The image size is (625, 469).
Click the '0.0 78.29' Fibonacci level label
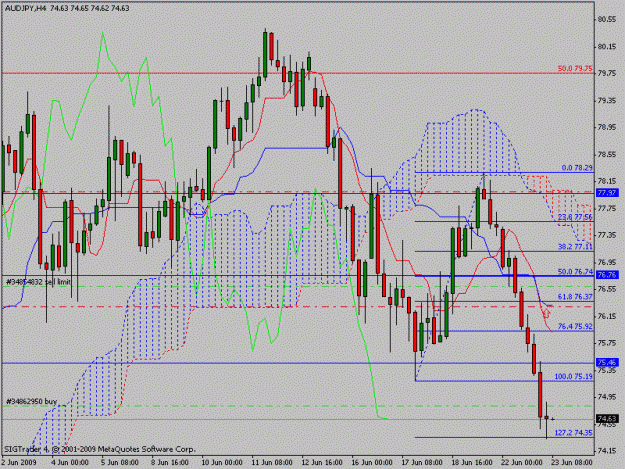[577, 168]
